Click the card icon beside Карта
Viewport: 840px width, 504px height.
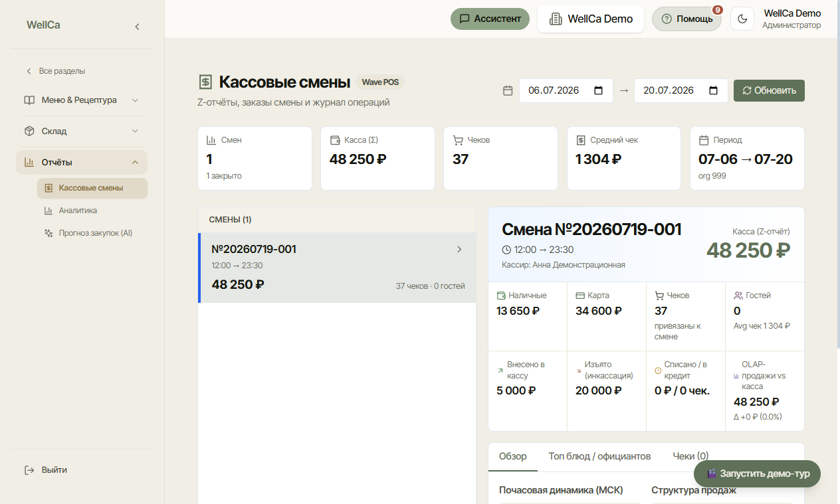pos(580,295)
